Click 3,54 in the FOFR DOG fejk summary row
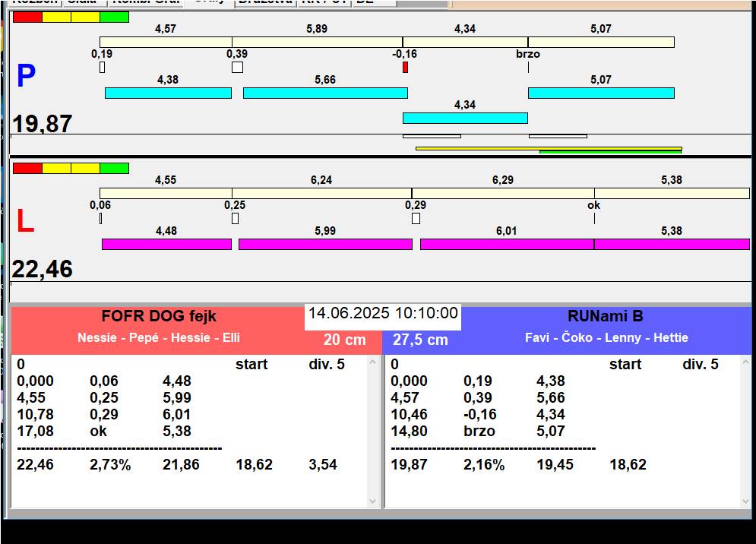Screen dimensions: 756x544 point(323,464)
